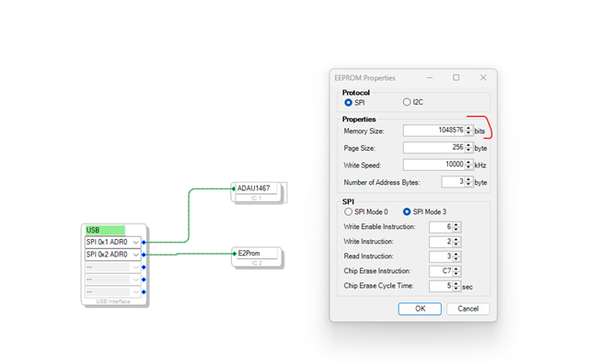Confirm EEPROM settings with OK
Screen dimensions: 589x364
420,309
